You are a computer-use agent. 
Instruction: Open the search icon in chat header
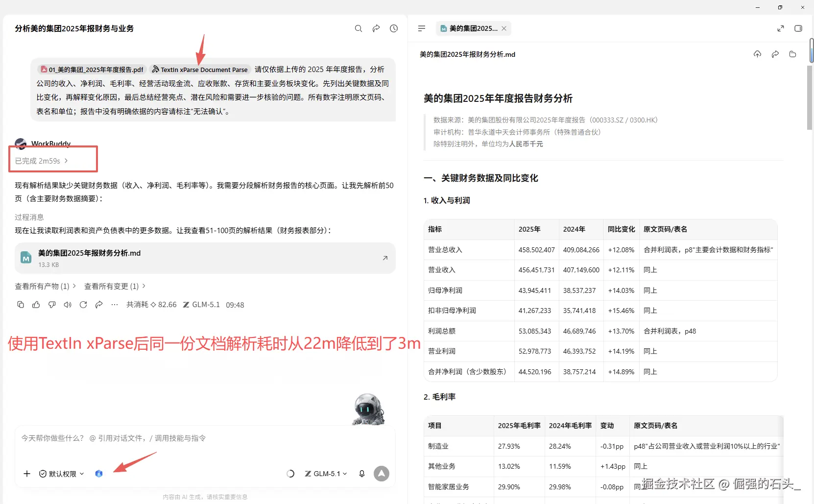tap(359, 28)
